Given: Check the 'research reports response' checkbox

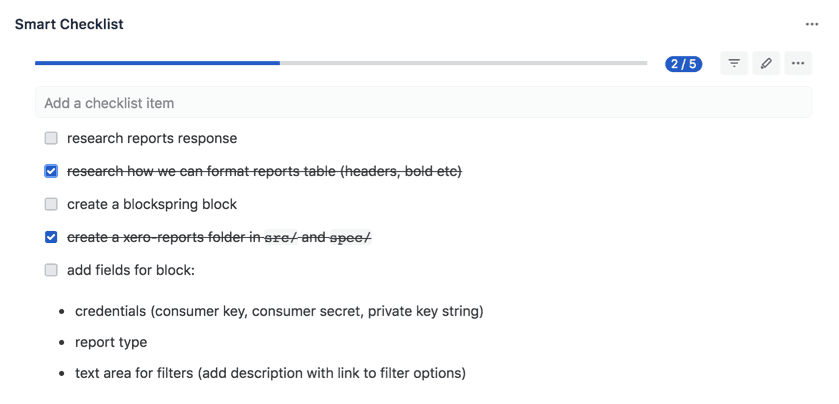Looking at the screenshot, I should click(x=51, y=139).
